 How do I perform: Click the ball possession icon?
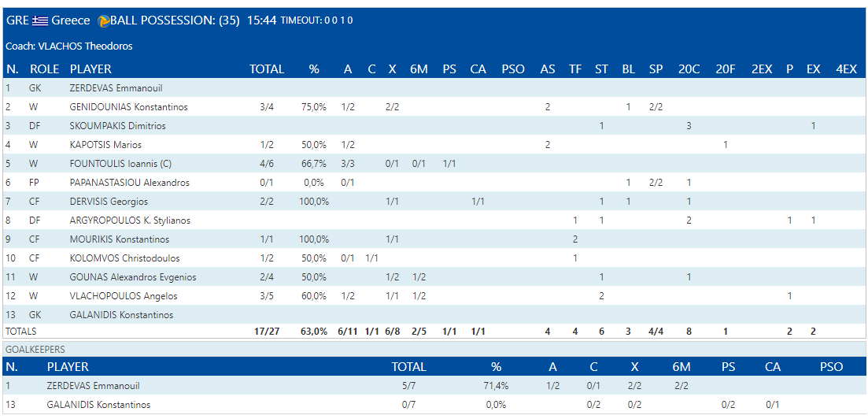coord(102,20)
